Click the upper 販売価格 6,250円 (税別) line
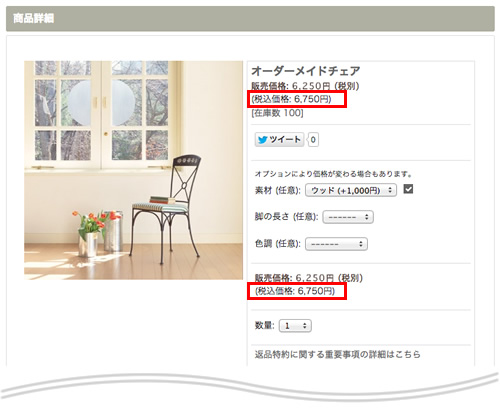 pos(305,86)
